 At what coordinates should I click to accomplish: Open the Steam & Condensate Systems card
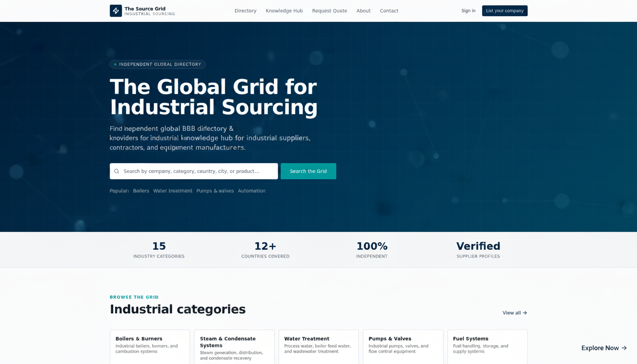234,347
